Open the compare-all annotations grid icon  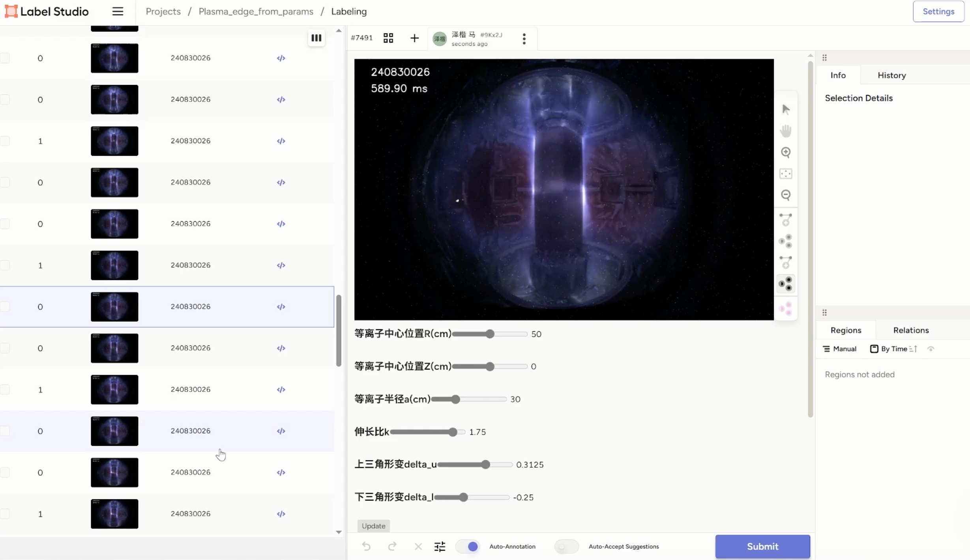(x=388, y=38)
